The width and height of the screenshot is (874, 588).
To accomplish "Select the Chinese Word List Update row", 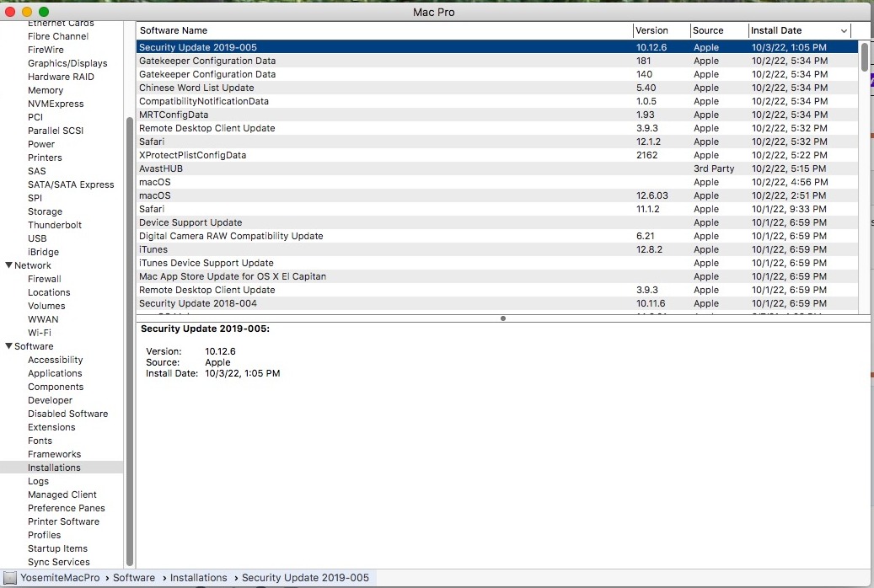I will [x=497, y=88].
